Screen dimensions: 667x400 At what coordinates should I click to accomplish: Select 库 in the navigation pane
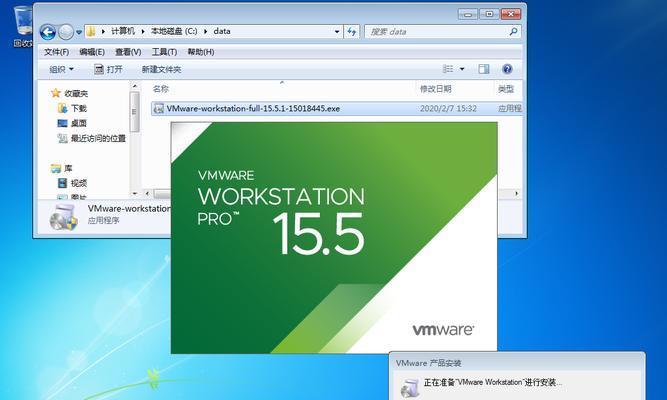(x=62, y=169)
